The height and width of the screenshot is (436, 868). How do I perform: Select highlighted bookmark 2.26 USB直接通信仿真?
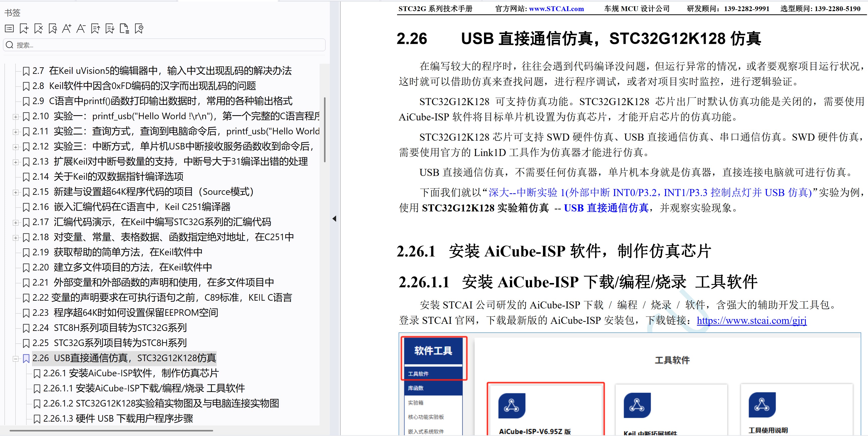[x=124, y=358]
